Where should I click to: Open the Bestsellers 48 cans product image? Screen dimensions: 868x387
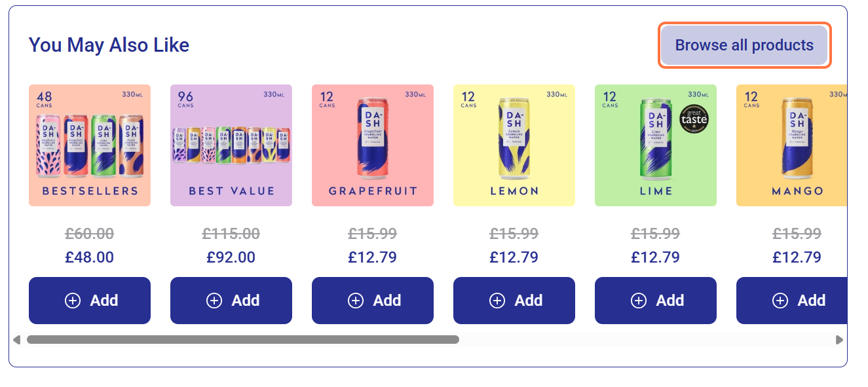click(90, 145)
